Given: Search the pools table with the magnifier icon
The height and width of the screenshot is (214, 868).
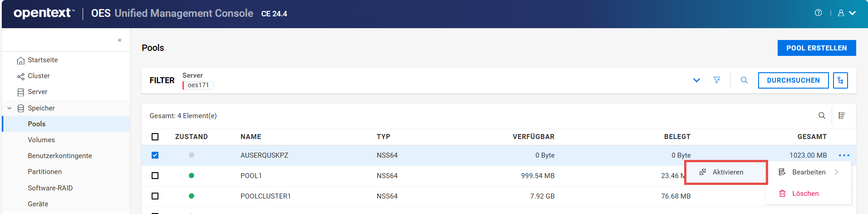Looking at the screenshot, I should pyautogui.click(x=822, y=116).
